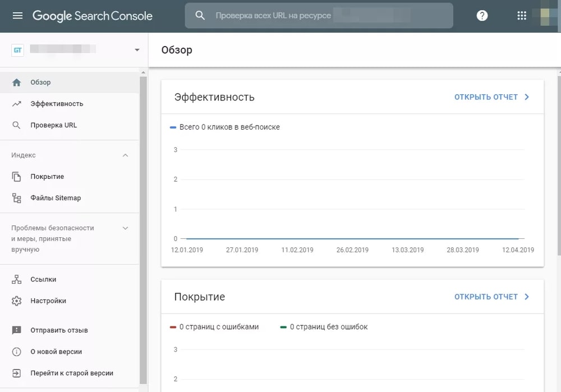Image resolution: width=561 pixels, height=392 pixels.
Task: Click the sidebar scroll up arrow
Action: tap(143, 72)
